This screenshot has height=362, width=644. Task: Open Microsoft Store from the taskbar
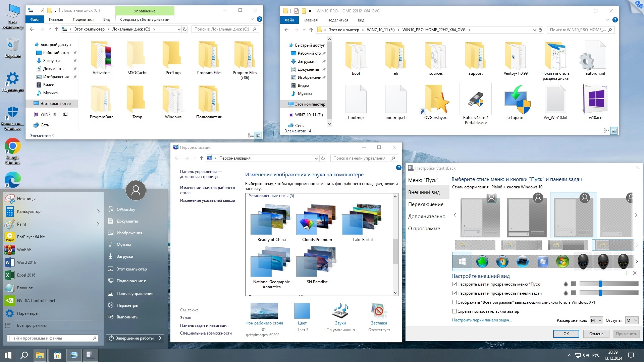click(x=57, y=355)
